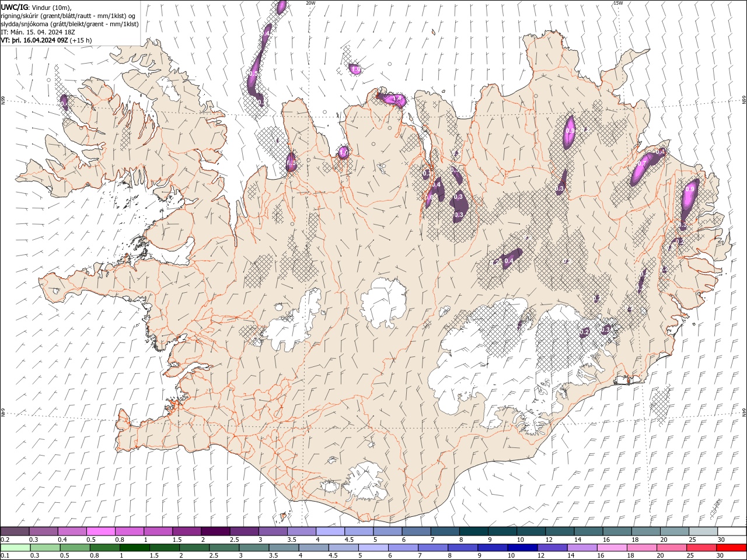747x560 pixels.
Task: Click the 'VT: þri. 16.04.2024 09Z' valid time
Action: pyautogui.click(x=34, y=40)
